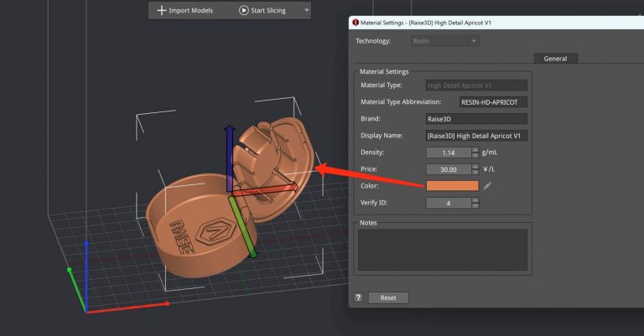Click the Verify ID value field
The image size is (644, 336).
(x=449, y=203)
